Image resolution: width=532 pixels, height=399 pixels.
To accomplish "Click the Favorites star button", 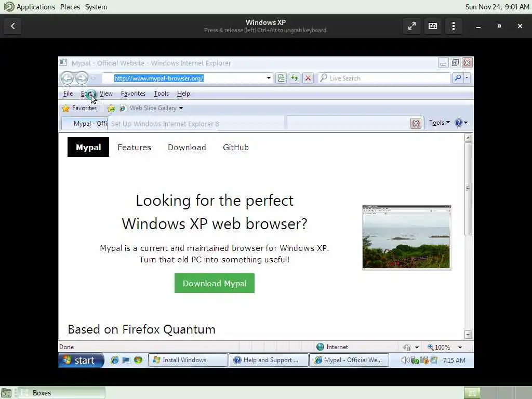I will (x=79, y=108).
